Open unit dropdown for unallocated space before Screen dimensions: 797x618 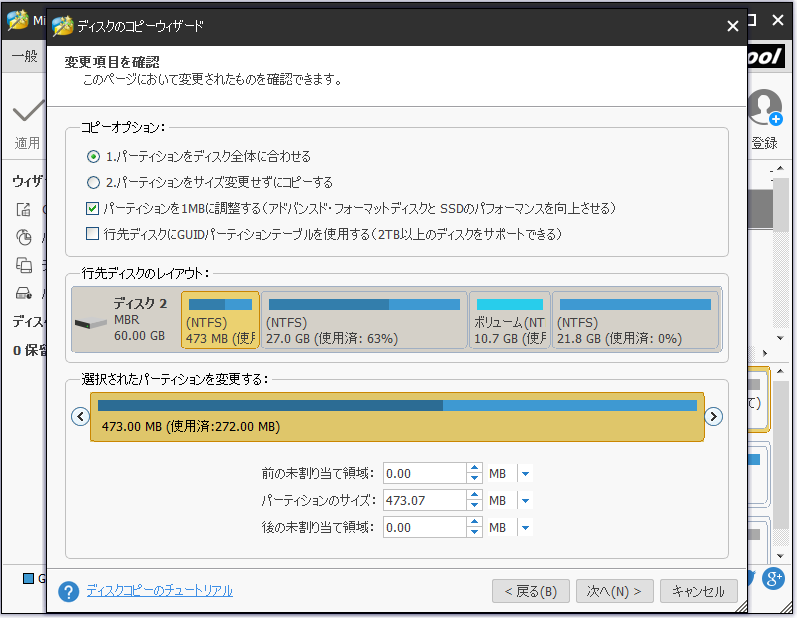[526, 474]
